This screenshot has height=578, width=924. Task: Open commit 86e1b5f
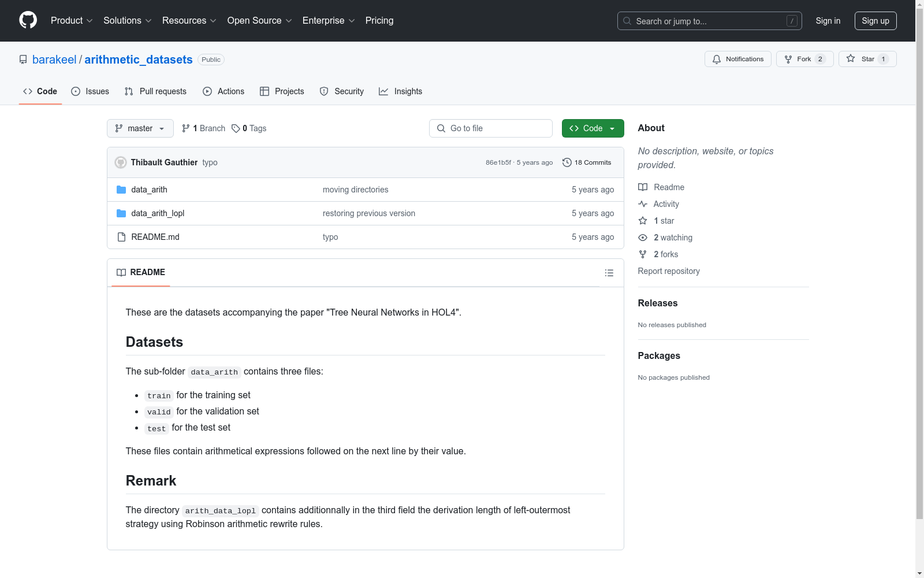[x=498, y=162]
